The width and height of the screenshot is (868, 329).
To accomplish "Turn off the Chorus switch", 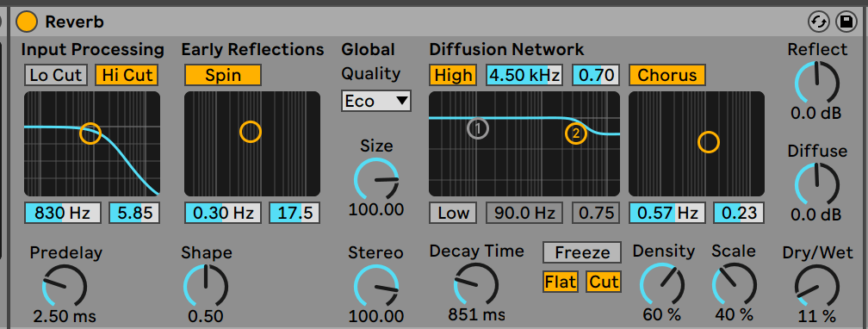I will click(x=667, y=75).
